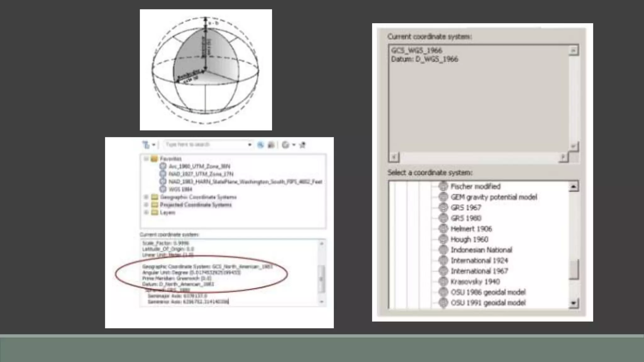This screenshot has width=644, height=362.
Task: Choose International 1924 in the spheroid list
Action: point(479,261)
